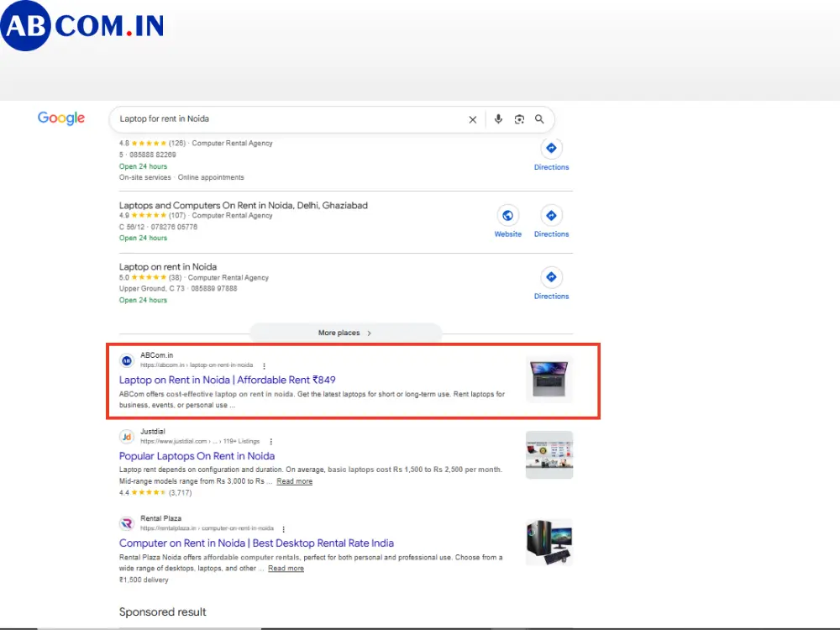840x630 pixels.
Task: Get directions to Laptop on rent in Noida
Action: [x=551, y=283]
